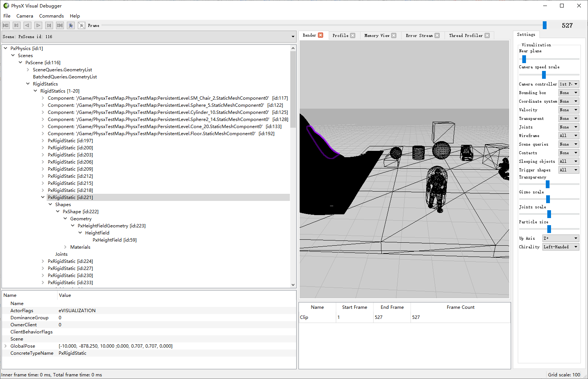Step to the previous frame
This screenshot has width=588, height=379.
[x=16, y=25]
